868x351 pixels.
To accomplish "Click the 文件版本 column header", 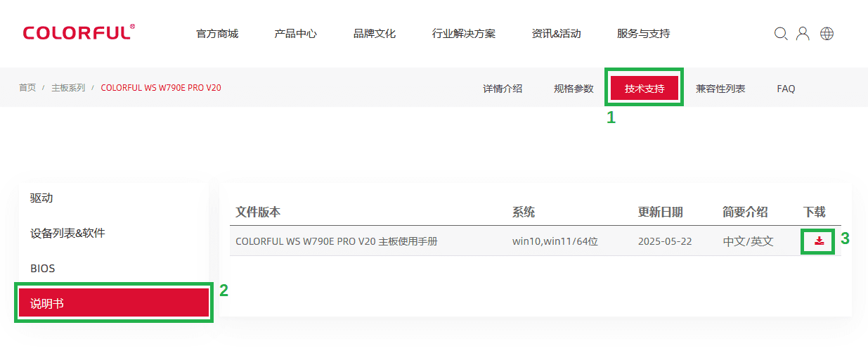I will [258, 212].
